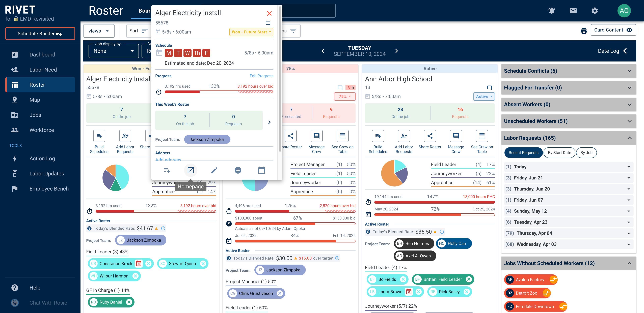Click the plus circle icon in popup
Image resolution: width=644 pixels, height=313 pixels.
pyautogui.click(x=238, y=170)
